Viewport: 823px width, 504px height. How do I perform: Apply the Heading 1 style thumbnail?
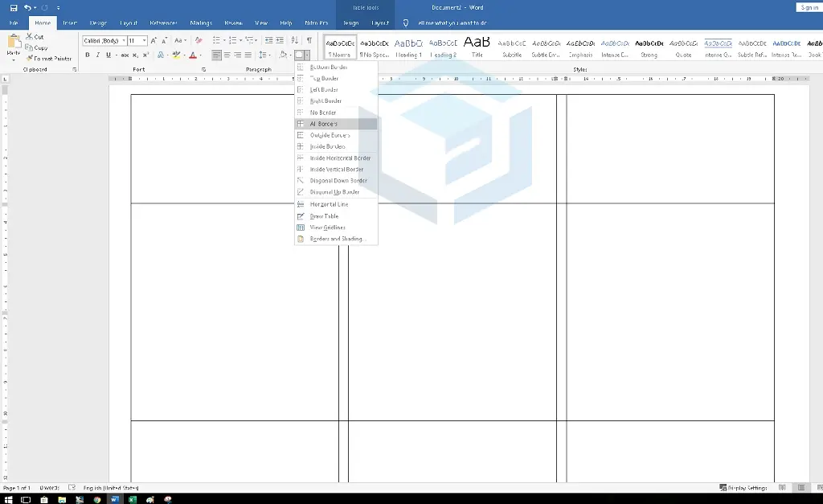[408, 47]
